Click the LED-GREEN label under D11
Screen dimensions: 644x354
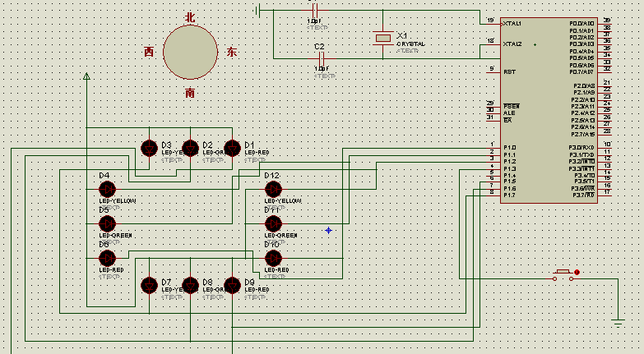click(x=281, y=236)
